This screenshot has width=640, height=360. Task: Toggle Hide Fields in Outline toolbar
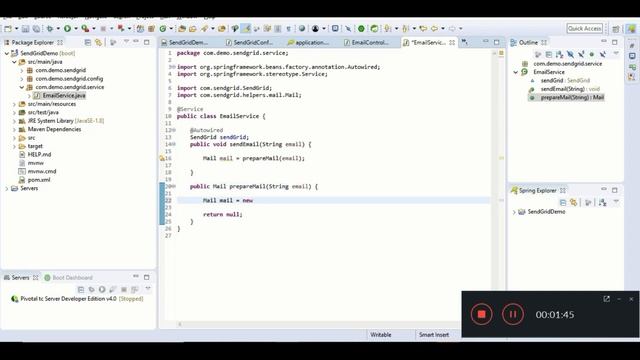click(570, 54)
